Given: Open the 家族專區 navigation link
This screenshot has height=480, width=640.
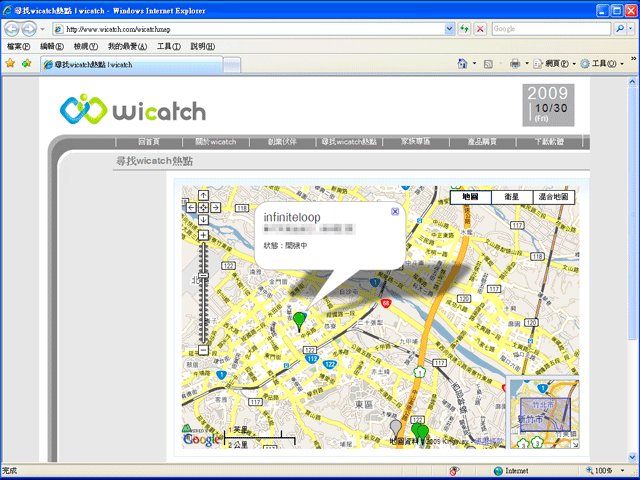Looking at the screenshot, I should point(416,142).
